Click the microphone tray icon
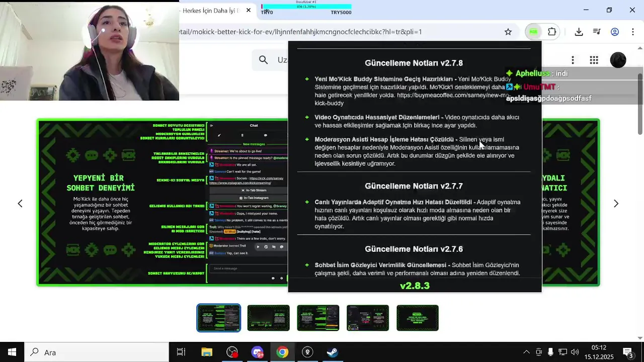The image size is (644, 362). point(550,352)
